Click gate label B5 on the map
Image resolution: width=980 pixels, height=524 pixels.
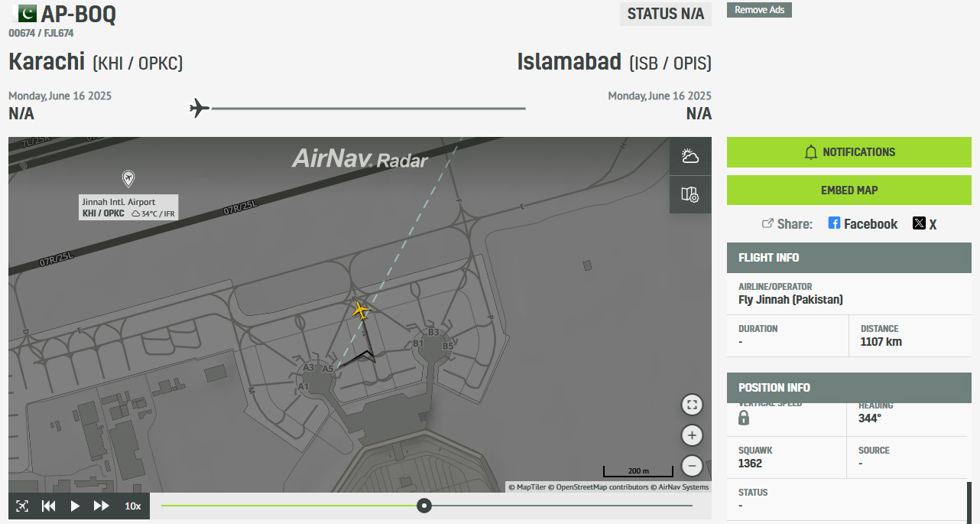[448, 346]
